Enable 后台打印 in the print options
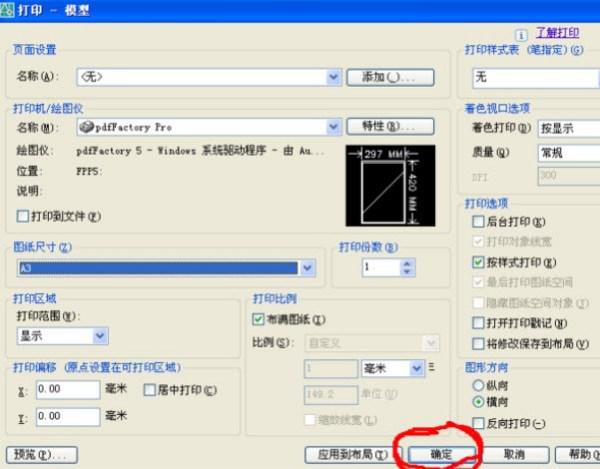Screen dimensions: 600x469 tap(477, 222)
